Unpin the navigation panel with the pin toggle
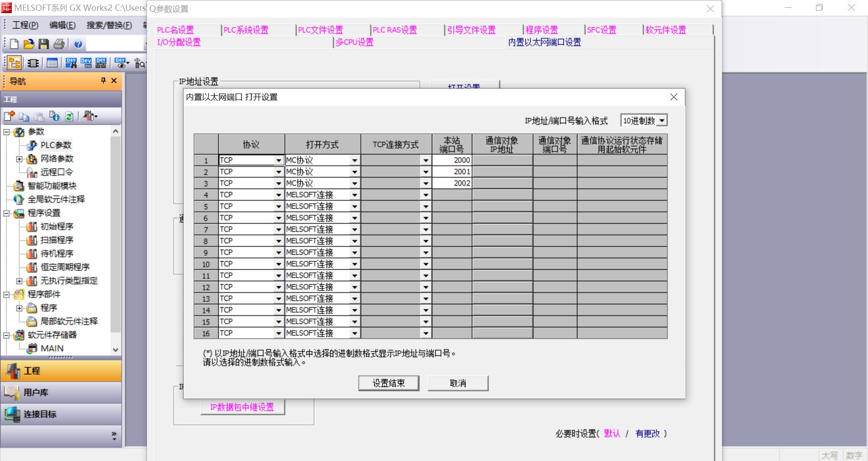 pyautogui.click(x=103, y=81)
